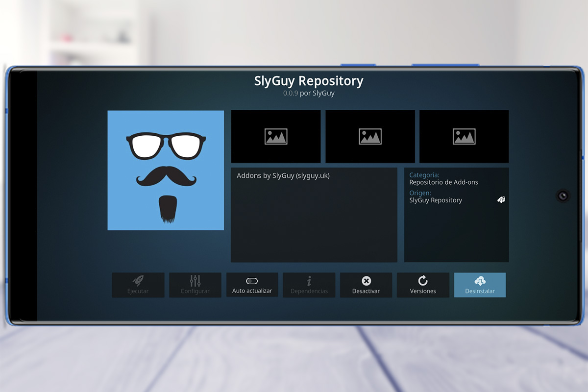Open the middle screenshot placeholder thumbnail
Screen dimensions: 588x392
click(370, 136)
